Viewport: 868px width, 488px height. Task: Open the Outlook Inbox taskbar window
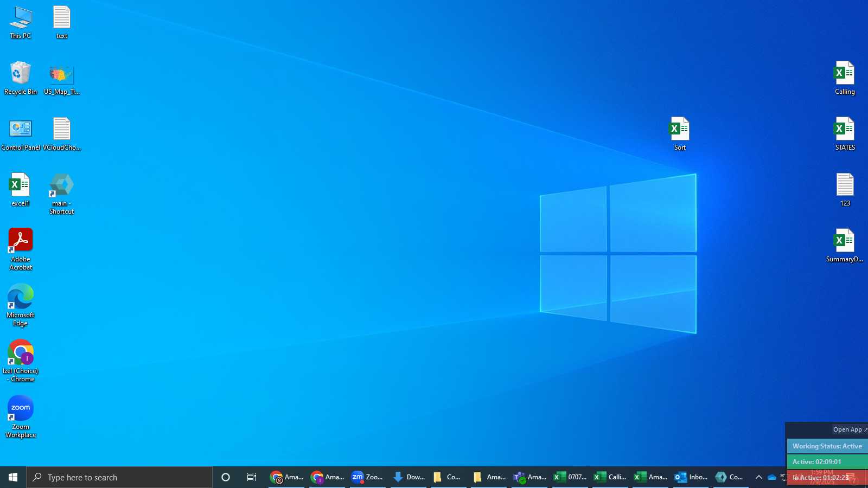[x=691, y=477]
